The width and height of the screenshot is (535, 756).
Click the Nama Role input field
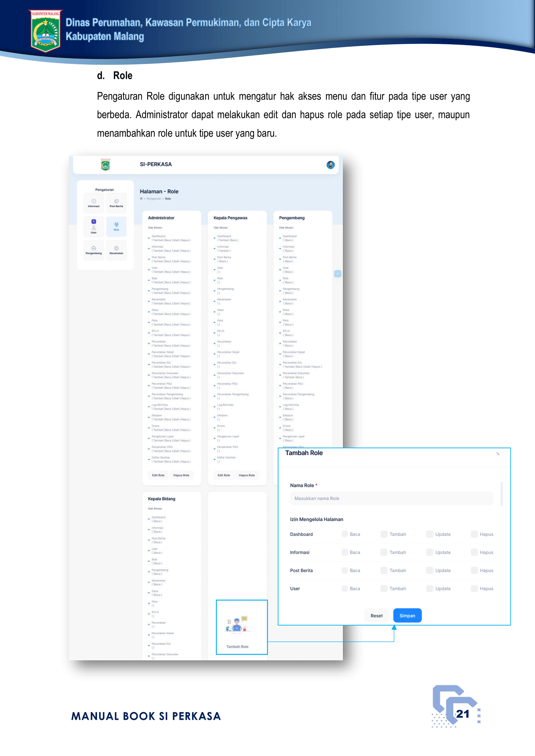(x=391, y=498)
